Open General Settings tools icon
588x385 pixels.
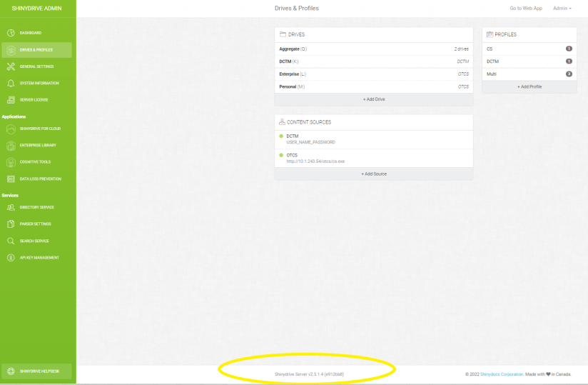tap(11, 66)
